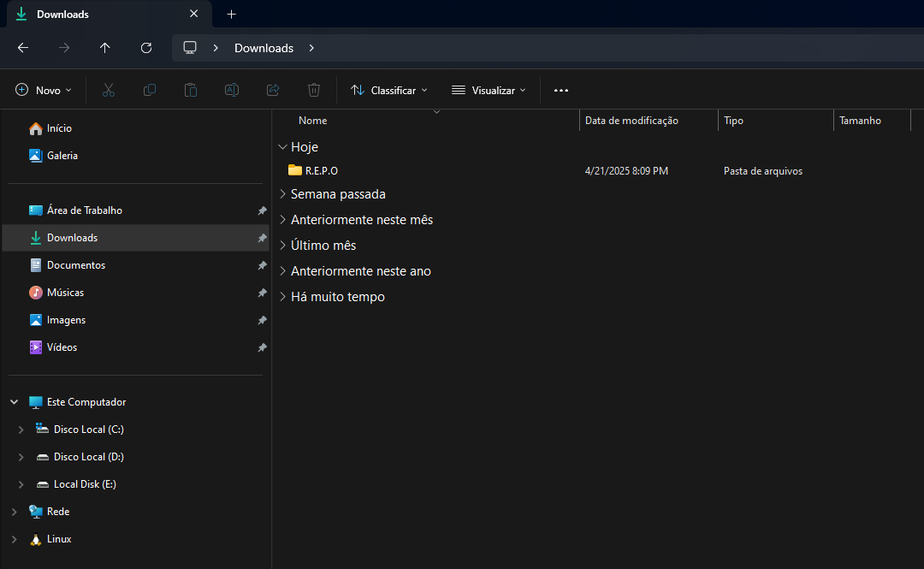Click the Copy icon in toolbar
This screenshot has height=569, width=924.
[x=150, y=90]
